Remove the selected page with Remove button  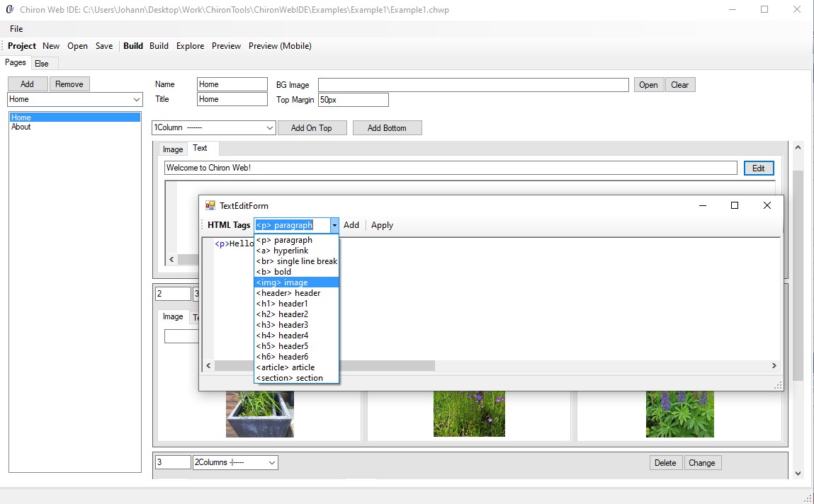tap(69, 84)
